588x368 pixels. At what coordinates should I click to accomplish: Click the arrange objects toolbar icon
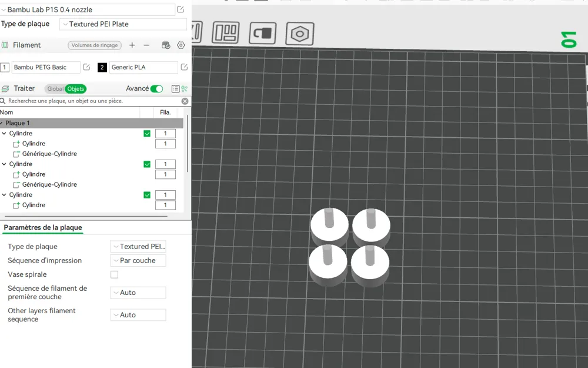click(x=225, y=32)
